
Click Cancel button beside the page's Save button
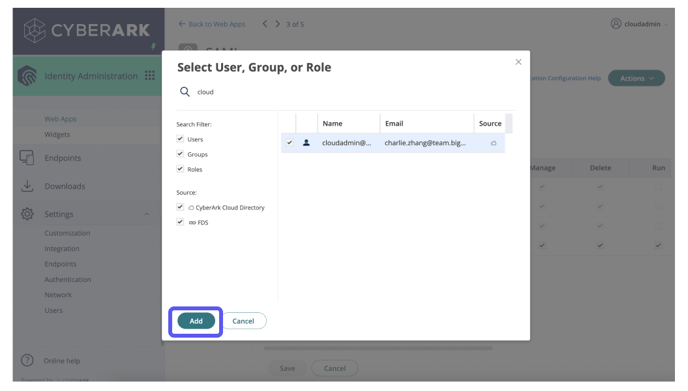334,368
